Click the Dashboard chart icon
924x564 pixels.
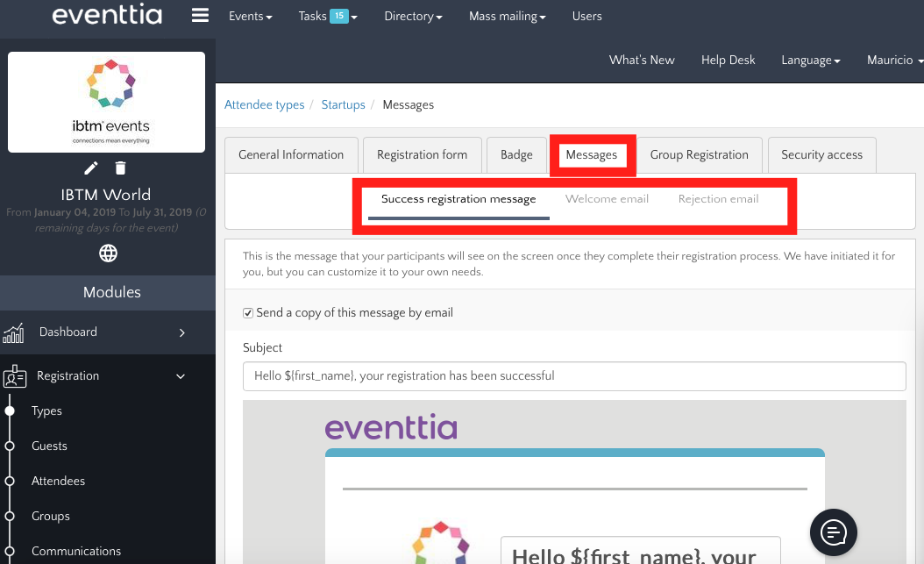[14, 332]
